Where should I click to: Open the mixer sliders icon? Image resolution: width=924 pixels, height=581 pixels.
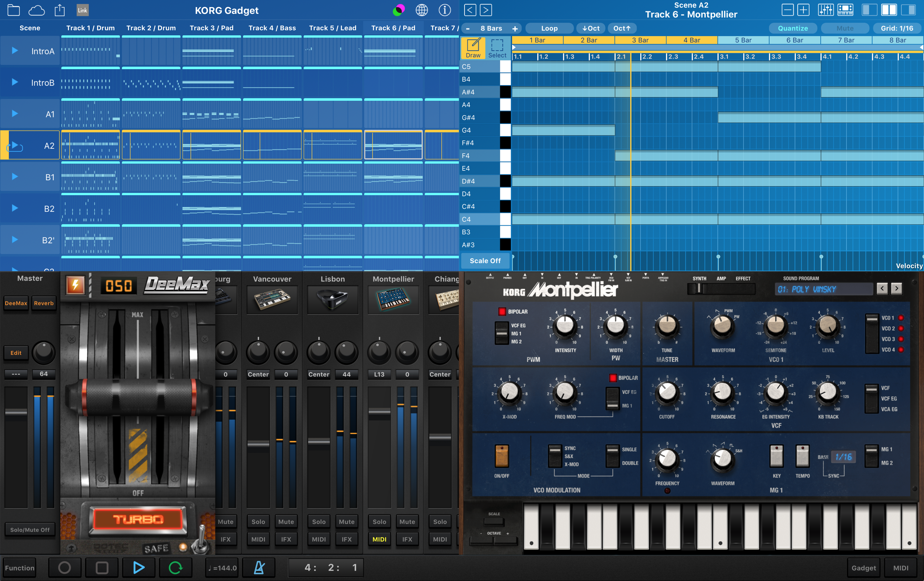pos(825,10)
